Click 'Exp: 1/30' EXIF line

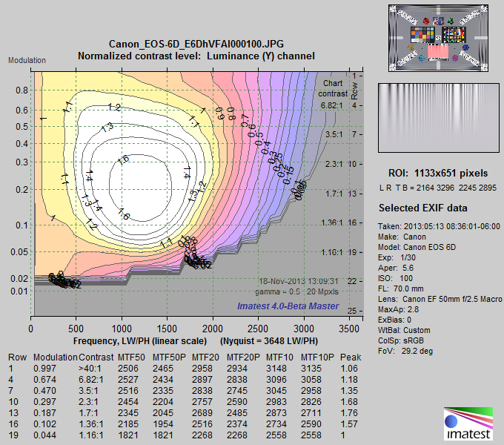(397, 257)
